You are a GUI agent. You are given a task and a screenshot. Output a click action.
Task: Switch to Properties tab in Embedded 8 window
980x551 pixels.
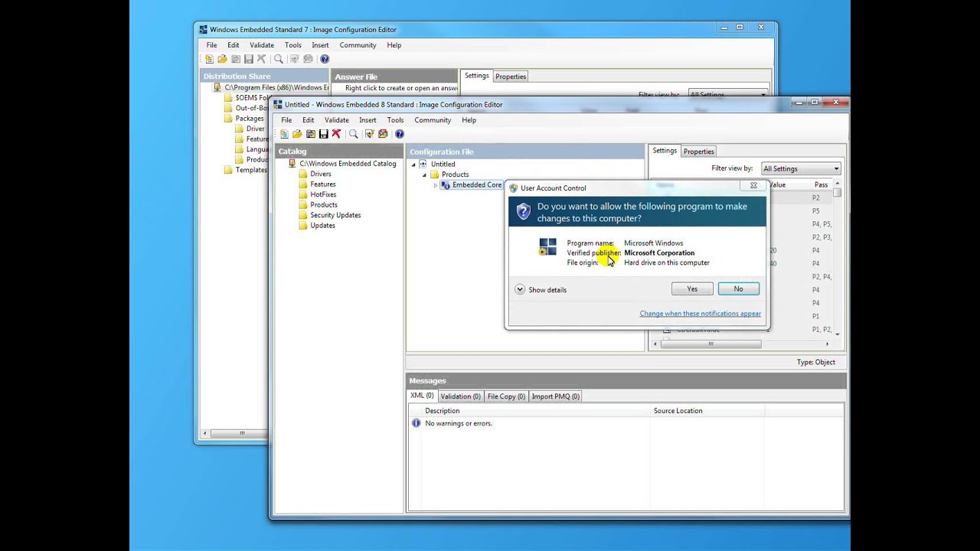pos(699,152)
